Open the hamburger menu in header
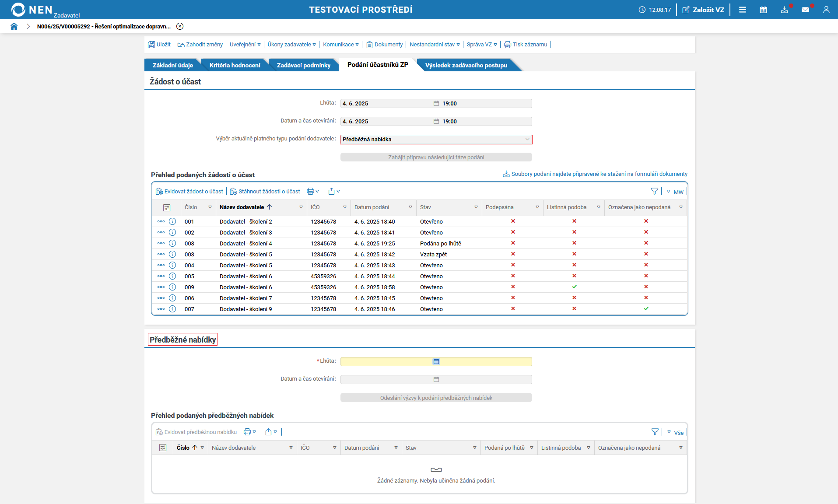 click(743, 10)
